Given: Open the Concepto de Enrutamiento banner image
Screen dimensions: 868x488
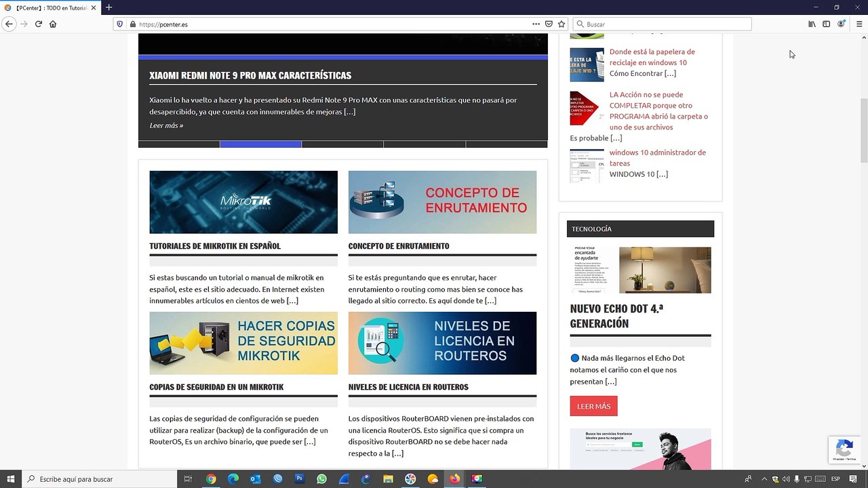Looking at the screenshot, I should tap(442, 202).
